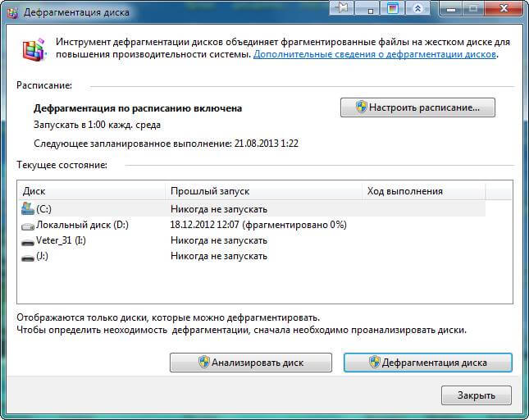The height and width of the screenshot is (420, 529).
Task: Click the Диск column header
Action: click(x=91, y=191)
